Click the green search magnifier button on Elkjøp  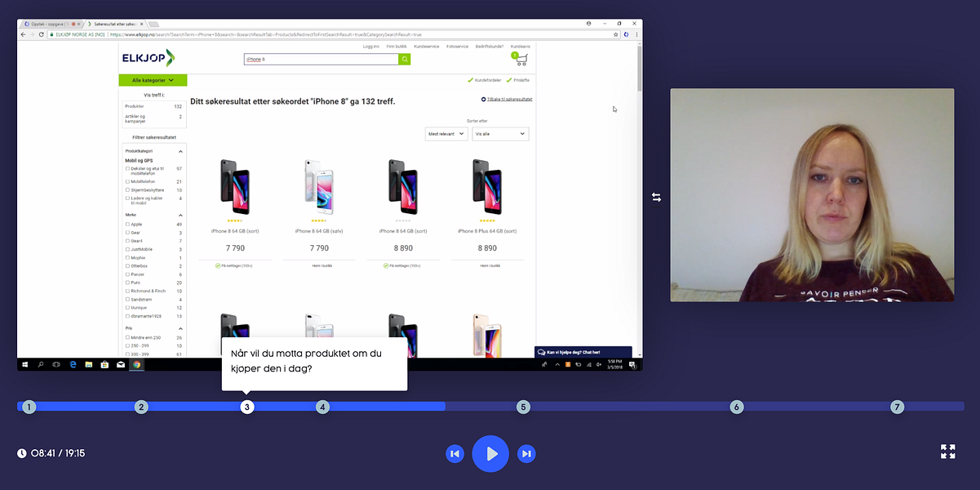pyautogui.click(x=404, y=60)
